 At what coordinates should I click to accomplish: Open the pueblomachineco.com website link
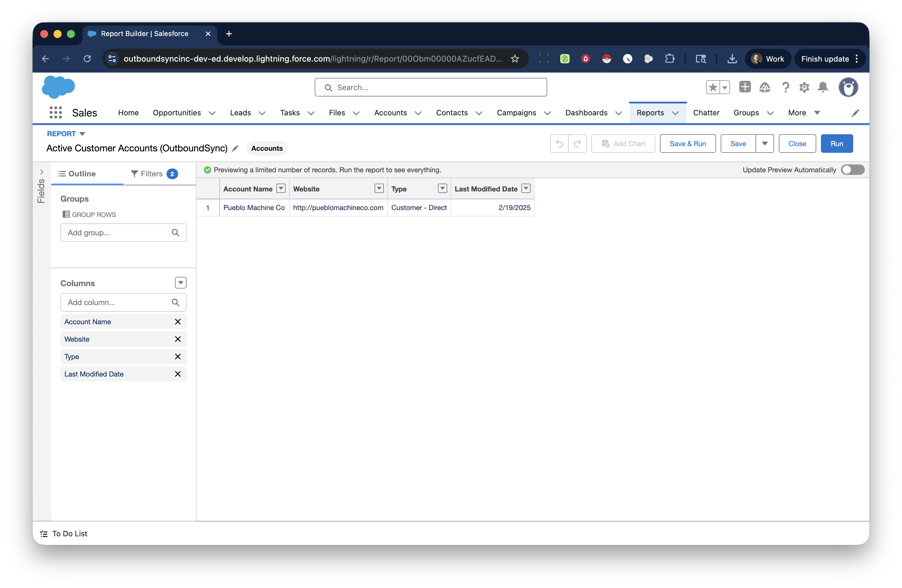pos(338,208)
